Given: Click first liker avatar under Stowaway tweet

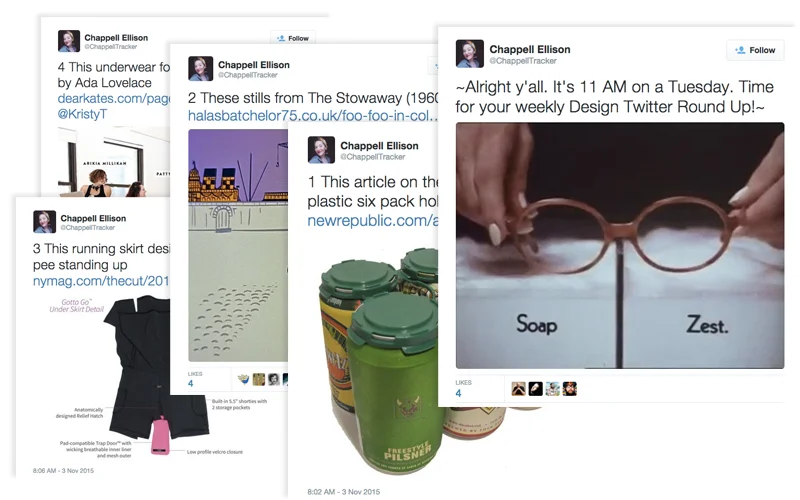Looking at the screenshot, I should 244,379.
